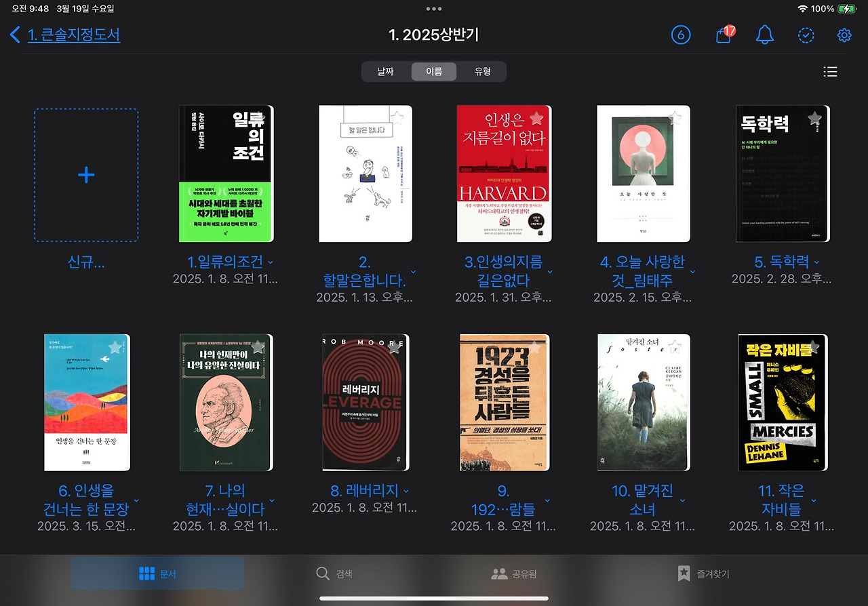Open the green 나의 현재만이 cover
Screen dimensions: 868x606
pos(226,403)
